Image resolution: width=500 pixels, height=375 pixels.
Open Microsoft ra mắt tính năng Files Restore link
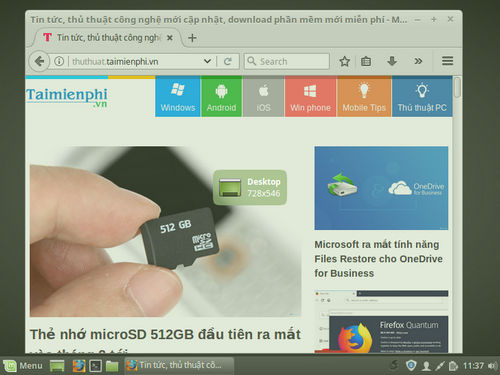(x=378, y=259)
